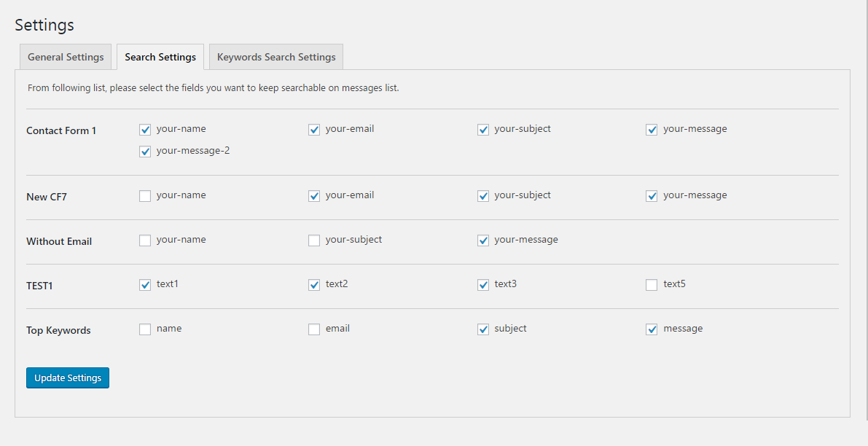Check the text5 checkbox
The width and height of the screenshot is (868, 446).
coord(652,285)
